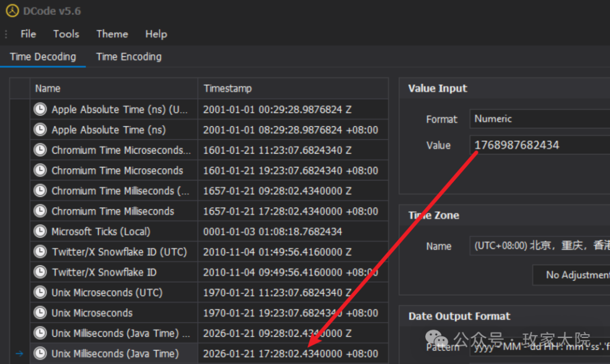
Task: Click clock icon beside Unix Microseconds
Action: tap(40, 313)
